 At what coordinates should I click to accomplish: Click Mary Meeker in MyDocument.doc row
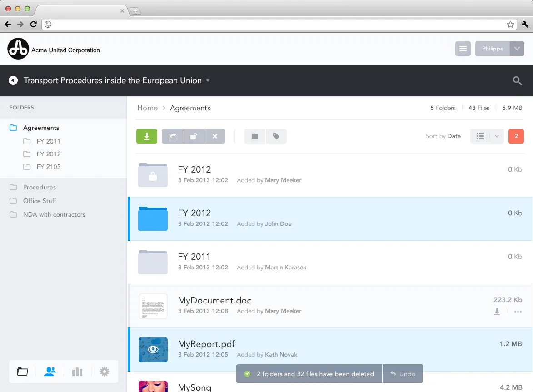283,311
